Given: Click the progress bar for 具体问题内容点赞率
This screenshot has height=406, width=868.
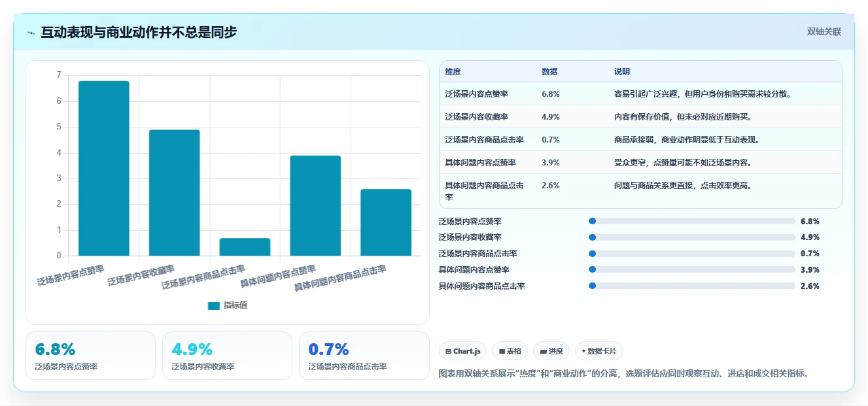Looking at the screenshot, I should click(x=692, y=269).
